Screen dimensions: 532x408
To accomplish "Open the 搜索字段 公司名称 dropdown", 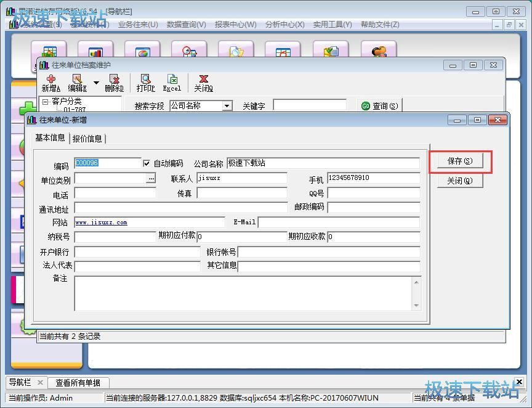I will (227, 106).
